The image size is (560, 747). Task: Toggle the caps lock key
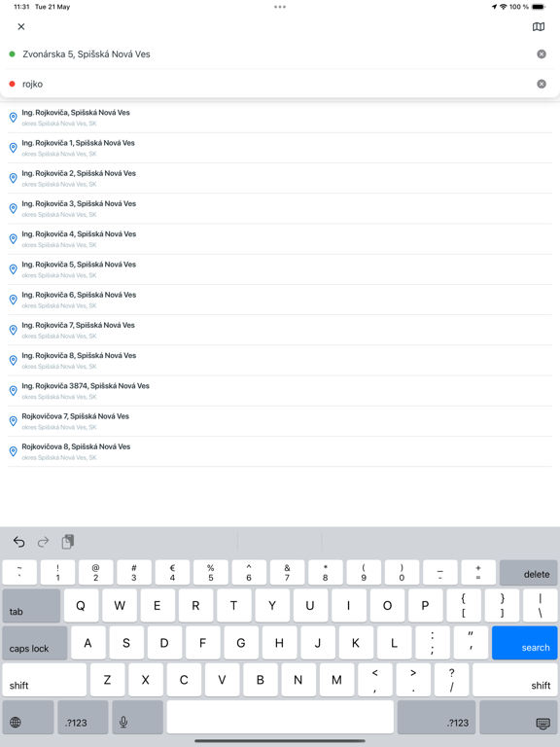[x=35, y=643]
